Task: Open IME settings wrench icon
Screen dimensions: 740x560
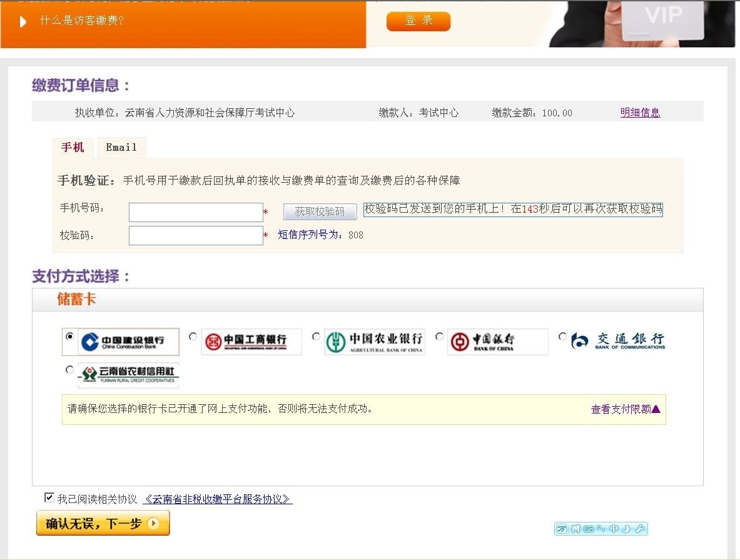Action: tap(639, 529)
